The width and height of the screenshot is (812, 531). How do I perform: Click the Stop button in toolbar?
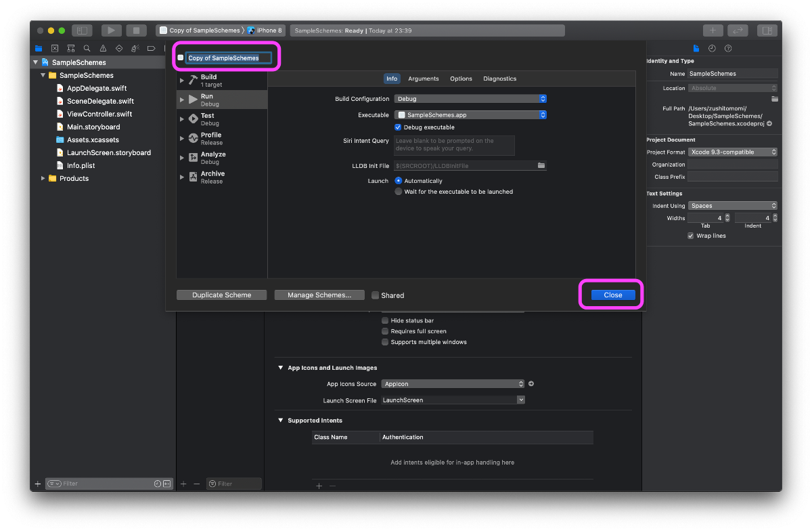[136, 30]
